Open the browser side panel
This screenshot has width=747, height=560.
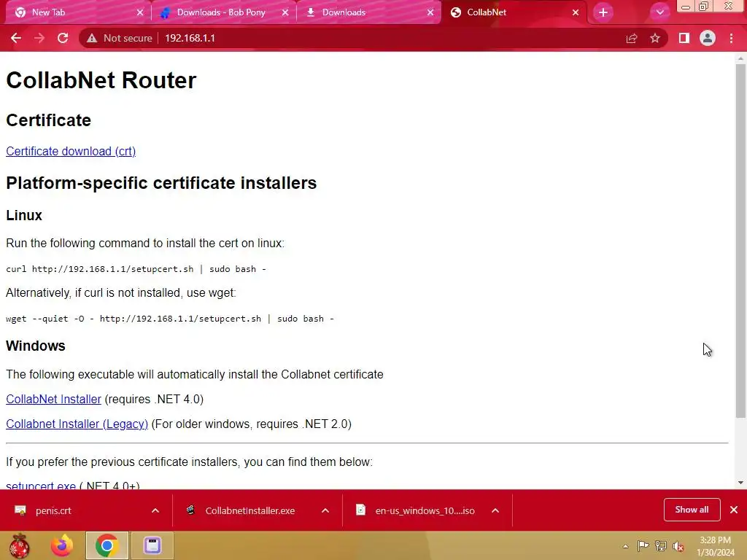pyautogui.click(x=684, y=38)
